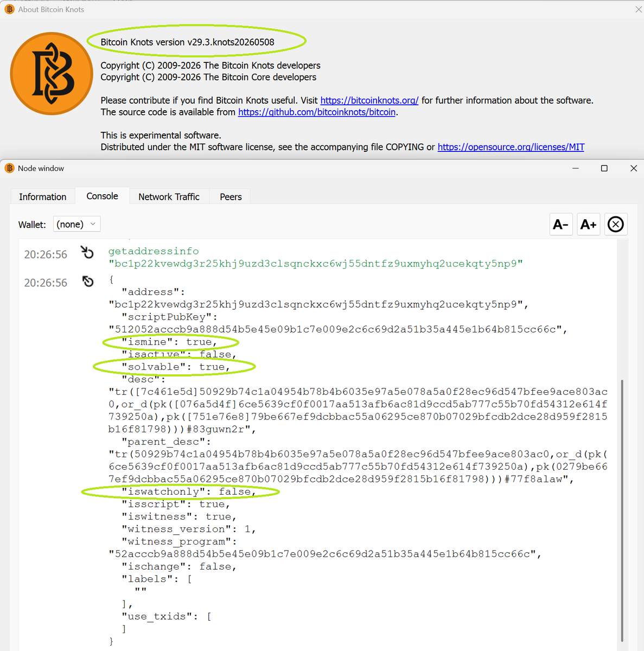Click the "solvable": true line
The height and width of the screenshot is (651, 644).
[176, 367]
